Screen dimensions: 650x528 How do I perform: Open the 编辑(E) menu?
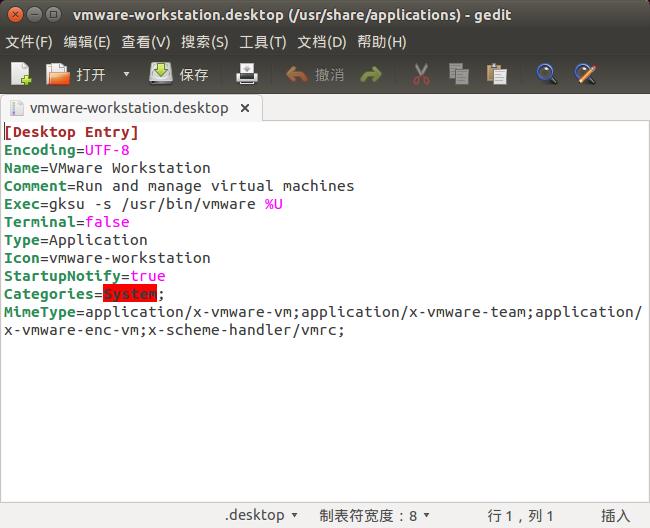(x=87, y=42)
